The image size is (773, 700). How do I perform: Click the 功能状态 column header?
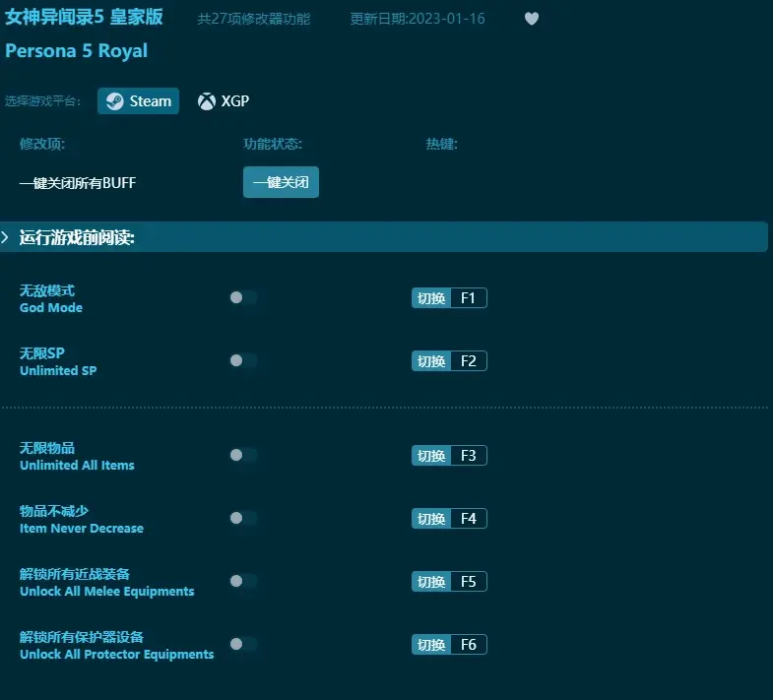click(x=273, y=144)
